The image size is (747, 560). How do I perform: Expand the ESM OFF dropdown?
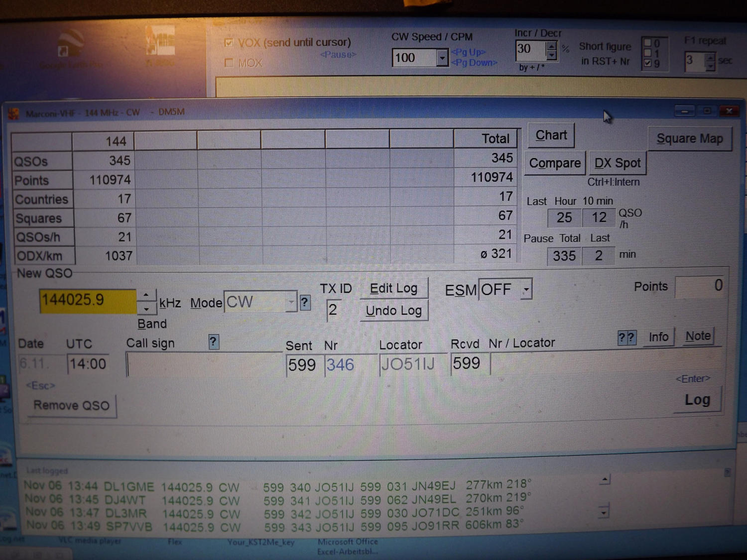(x=525, y=290)
